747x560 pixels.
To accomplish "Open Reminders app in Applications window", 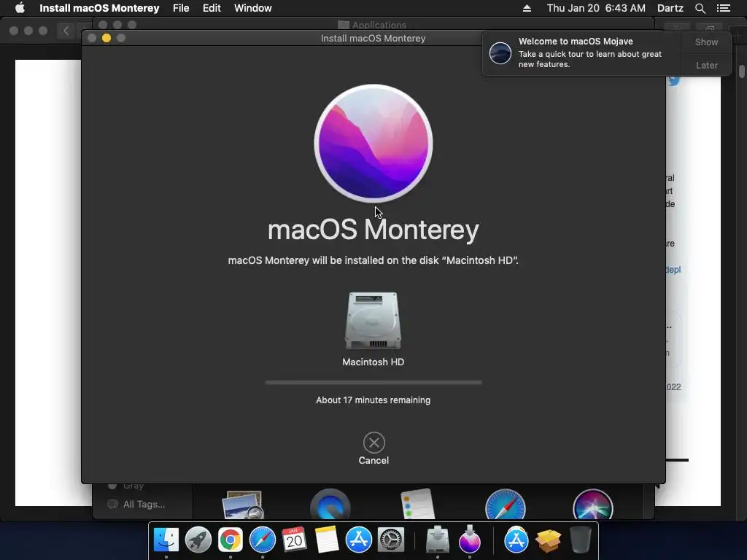I will tap(418, 504).
